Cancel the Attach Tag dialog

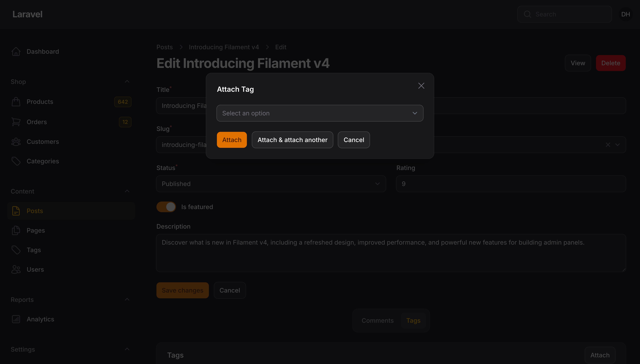[x=354, y=140]
